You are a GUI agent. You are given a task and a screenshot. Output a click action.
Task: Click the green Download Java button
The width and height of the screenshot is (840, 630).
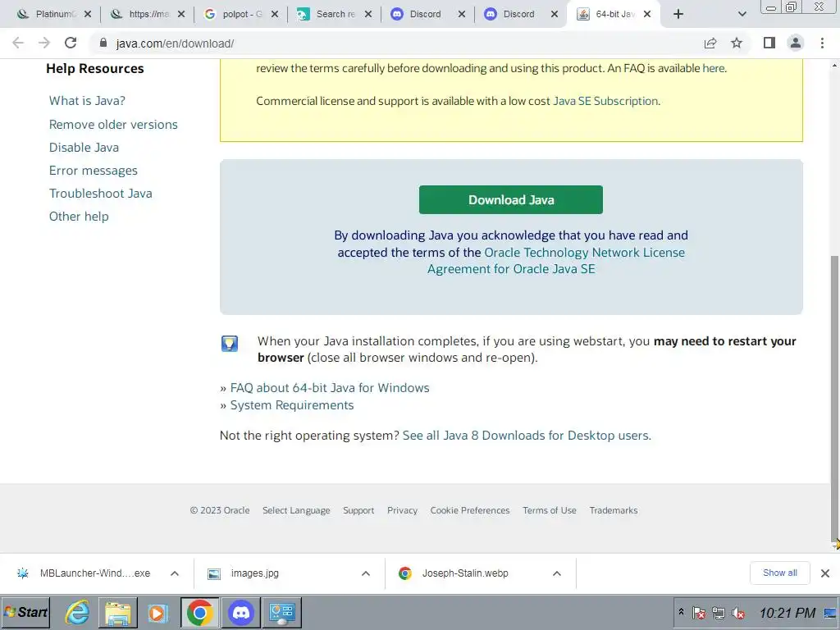pos(510,200)
